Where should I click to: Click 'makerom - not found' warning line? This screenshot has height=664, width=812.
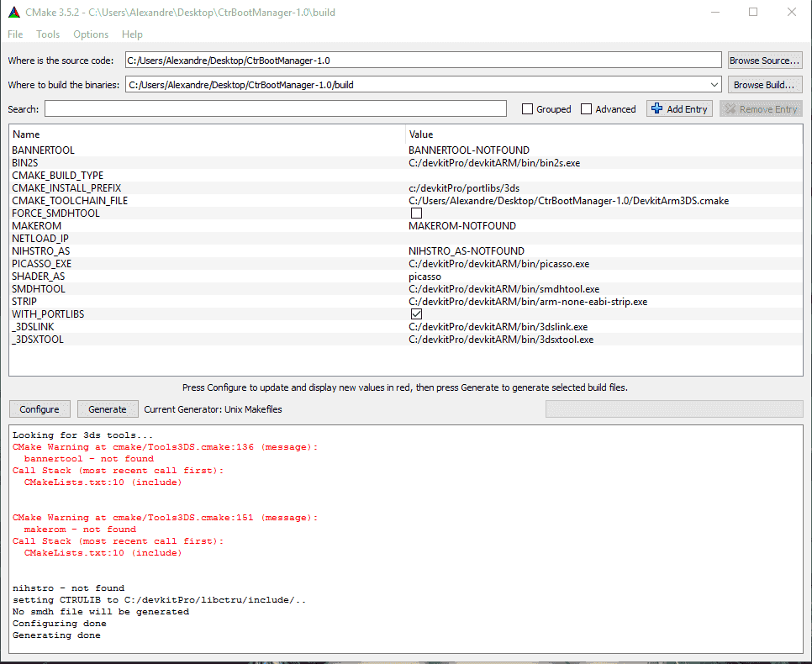(80, 530)
